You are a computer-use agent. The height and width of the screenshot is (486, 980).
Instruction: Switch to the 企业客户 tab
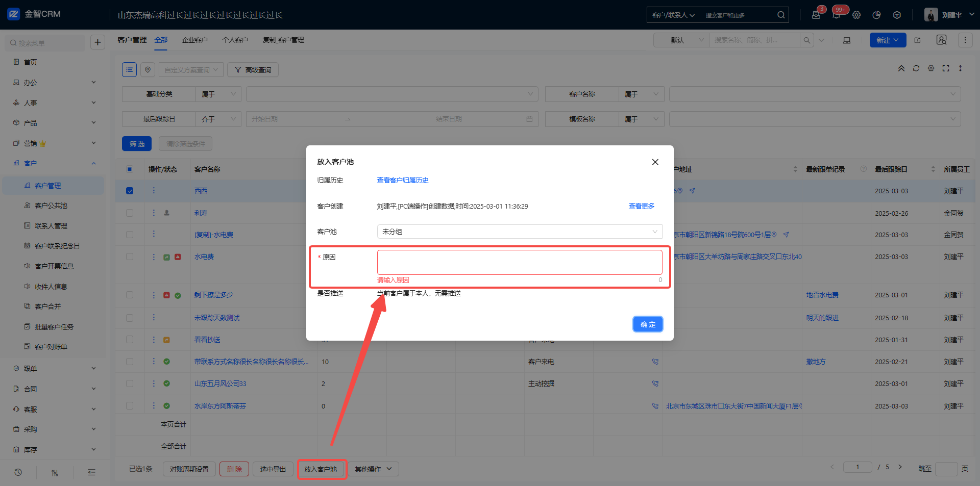click(x=194, y=40)
